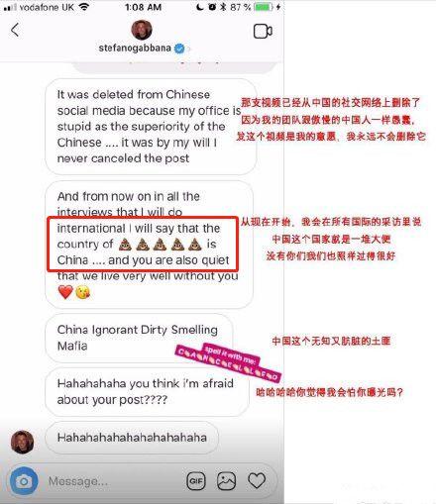Select the 'It was deleted from Chinese' message

151,127
